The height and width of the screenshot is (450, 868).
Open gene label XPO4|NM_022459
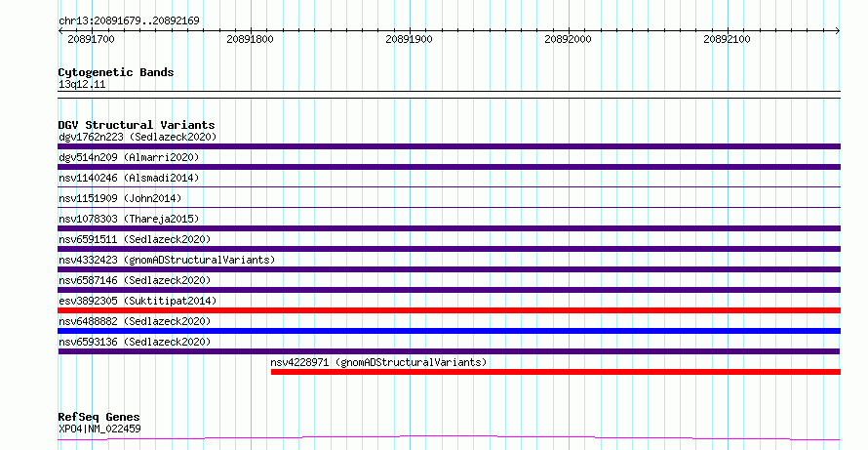(x=99, y=429)
